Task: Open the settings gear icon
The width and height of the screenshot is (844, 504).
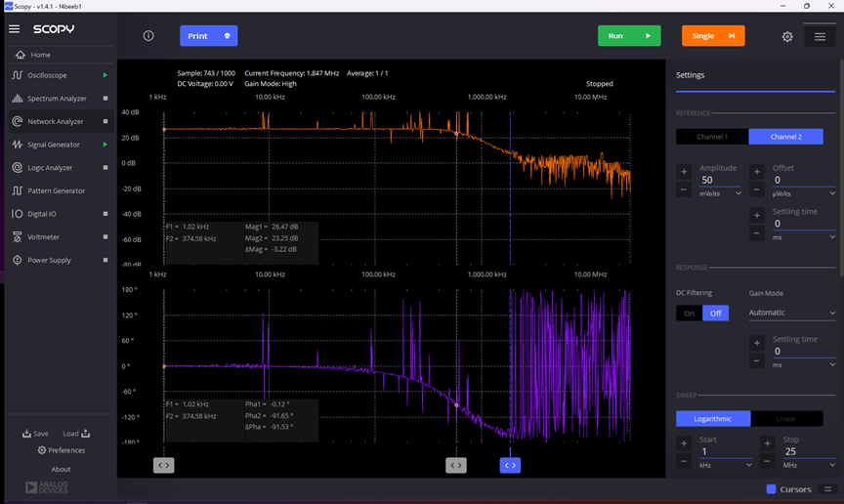Action: pyautogui.click(x=787, y=36)
